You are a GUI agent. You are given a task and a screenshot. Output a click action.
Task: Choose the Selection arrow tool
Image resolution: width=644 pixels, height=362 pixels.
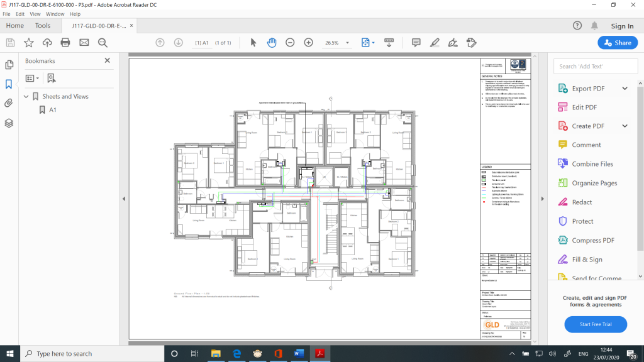coord(253,43)
